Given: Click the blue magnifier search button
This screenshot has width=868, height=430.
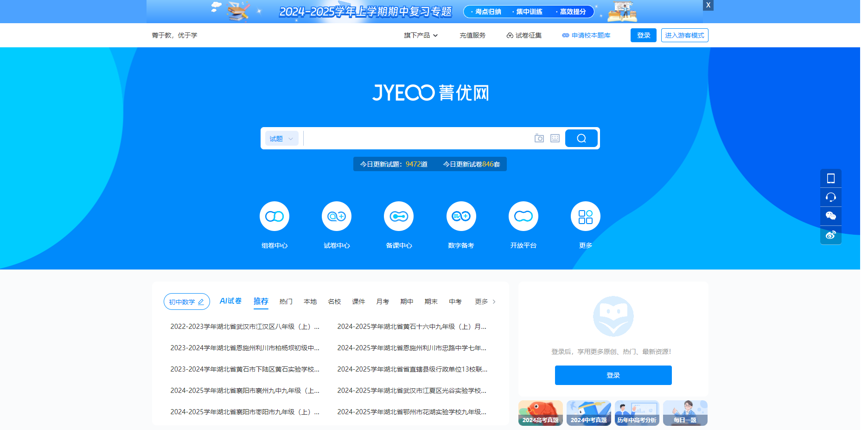Looking at the screenshot, I should pos(581,138).
